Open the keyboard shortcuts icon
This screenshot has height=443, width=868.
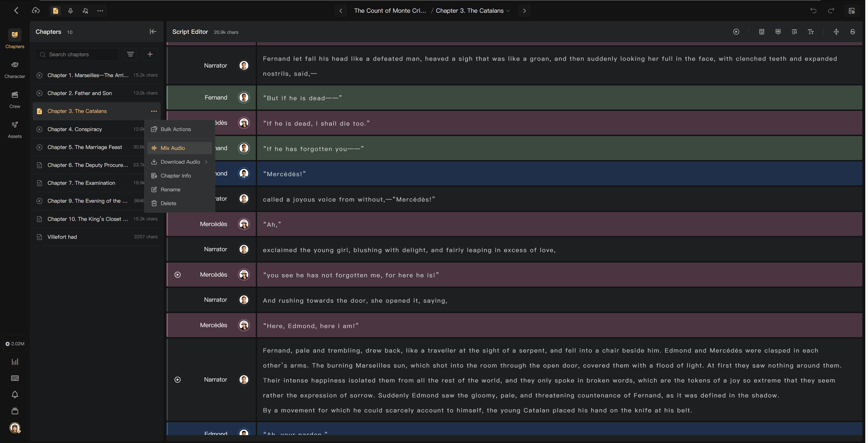pos(15,378)
